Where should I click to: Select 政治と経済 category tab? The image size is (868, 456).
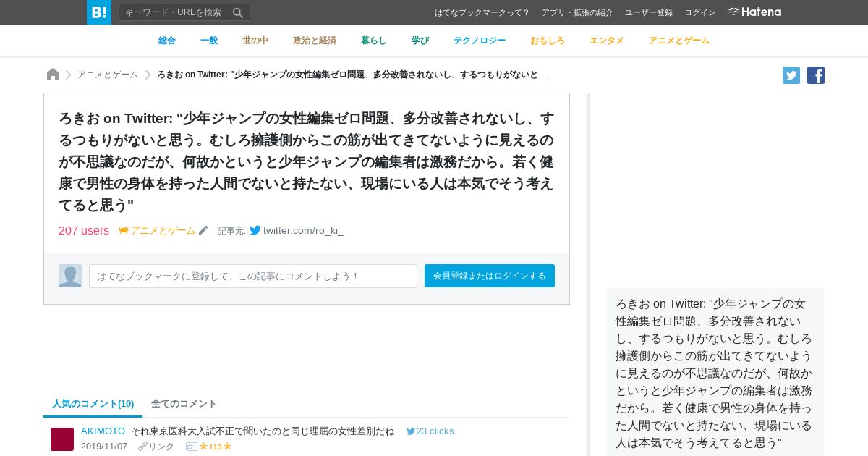pos(315,41)
